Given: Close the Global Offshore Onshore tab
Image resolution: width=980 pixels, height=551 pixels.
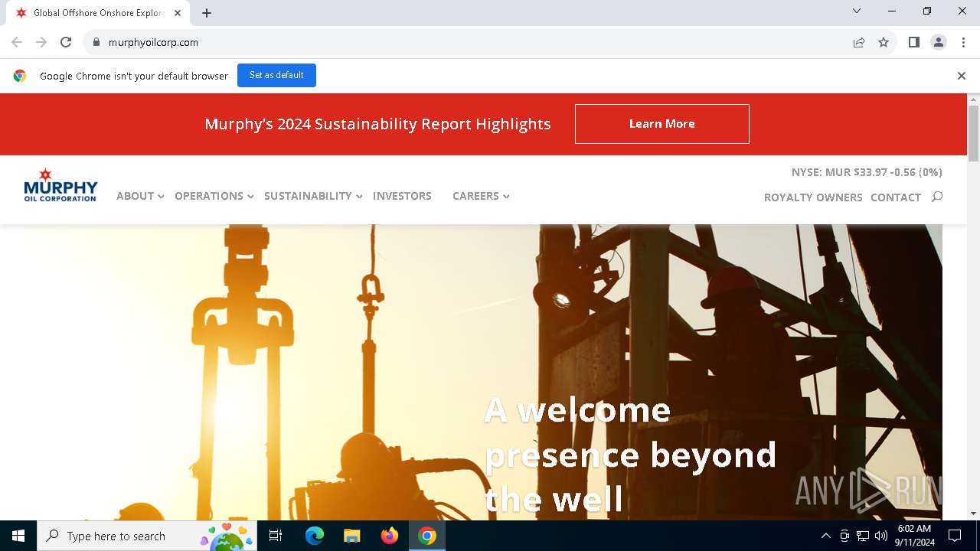Looking at the screenshot, I should click(x=178, y=13).
